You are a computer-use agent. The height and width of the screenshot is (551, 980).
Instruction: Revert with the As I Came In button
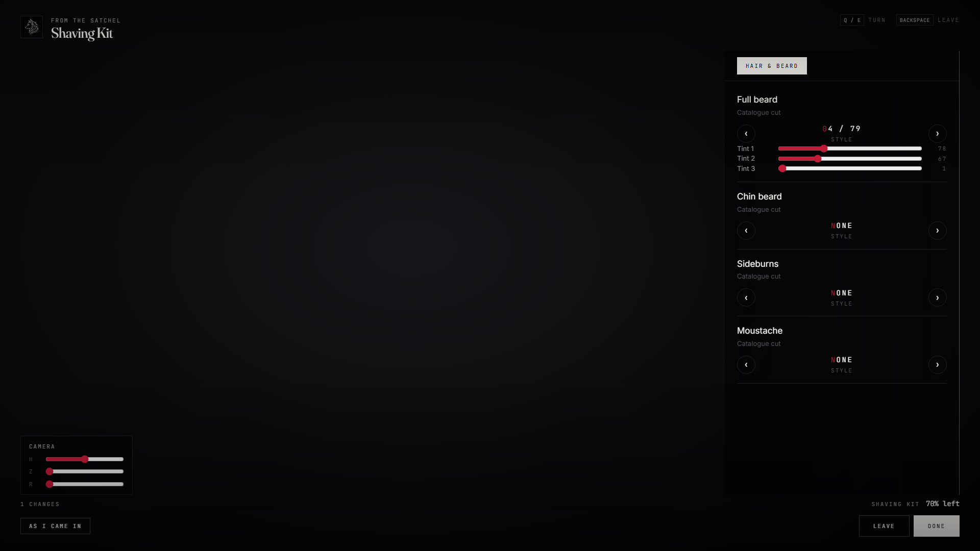(55, 526)
